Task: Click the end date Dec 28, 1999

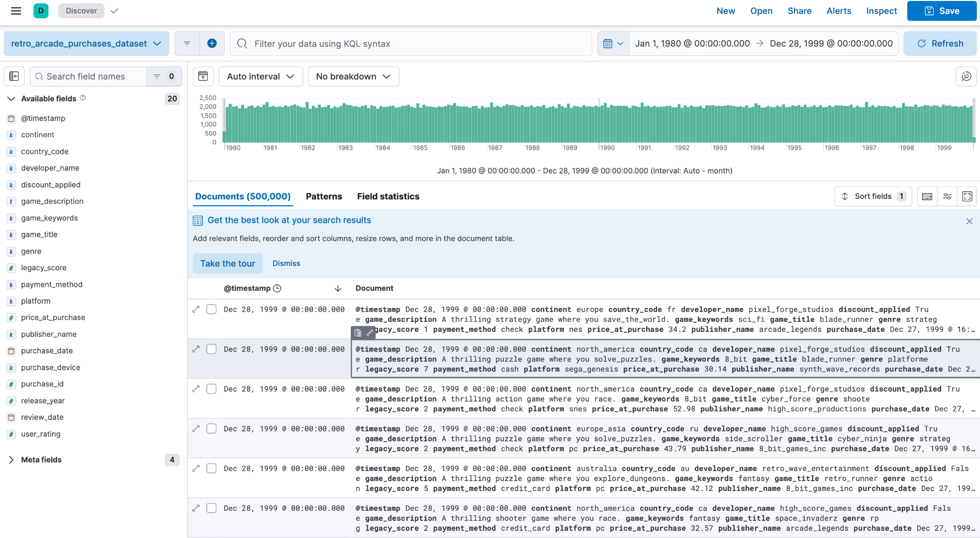Action: [831, 44]
